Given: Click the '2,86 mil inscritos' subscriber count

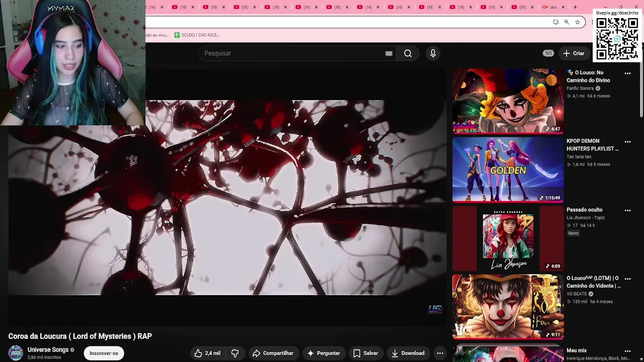Looking at the screenshot, I should coord(44,357).
